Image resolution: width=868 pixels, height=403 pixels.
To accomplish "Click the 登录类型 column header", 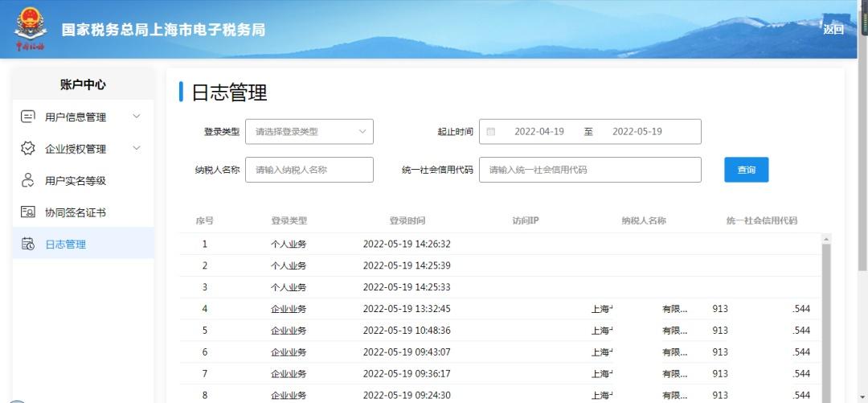I will pyautogui.click(x=289, y=220).
